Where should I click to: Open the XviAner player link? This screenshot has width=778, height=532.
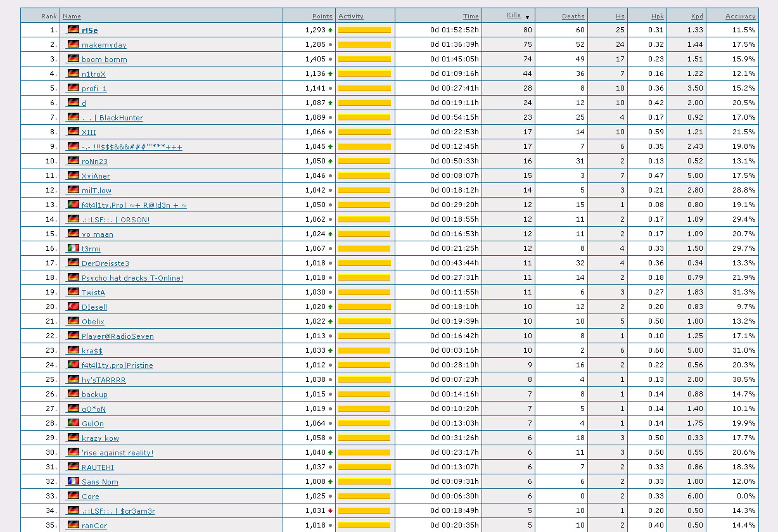coord(96,176)
